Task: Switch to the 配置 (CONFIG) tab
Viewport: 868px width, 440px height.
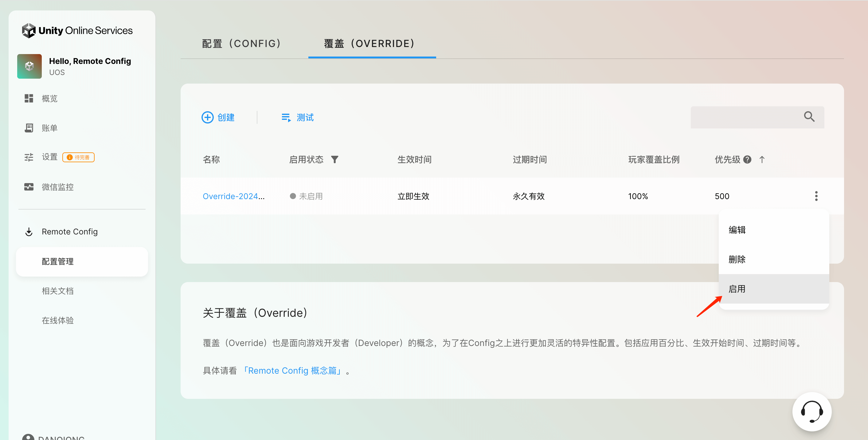Action: [x=241, y=44]
